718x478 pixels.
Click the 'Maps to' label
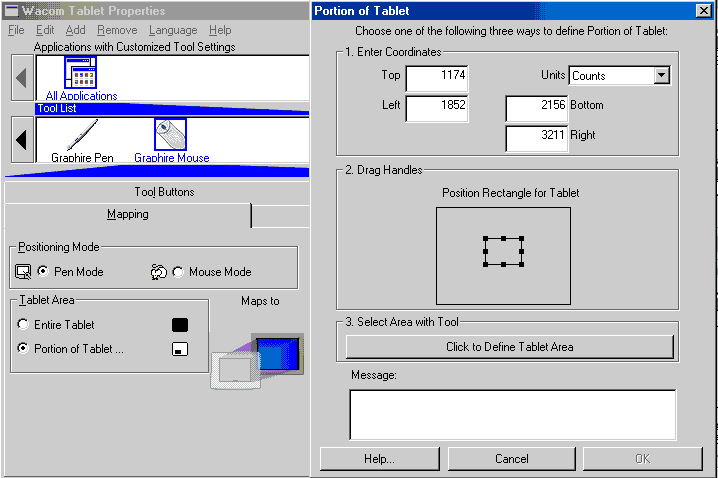tap(260, 301)
